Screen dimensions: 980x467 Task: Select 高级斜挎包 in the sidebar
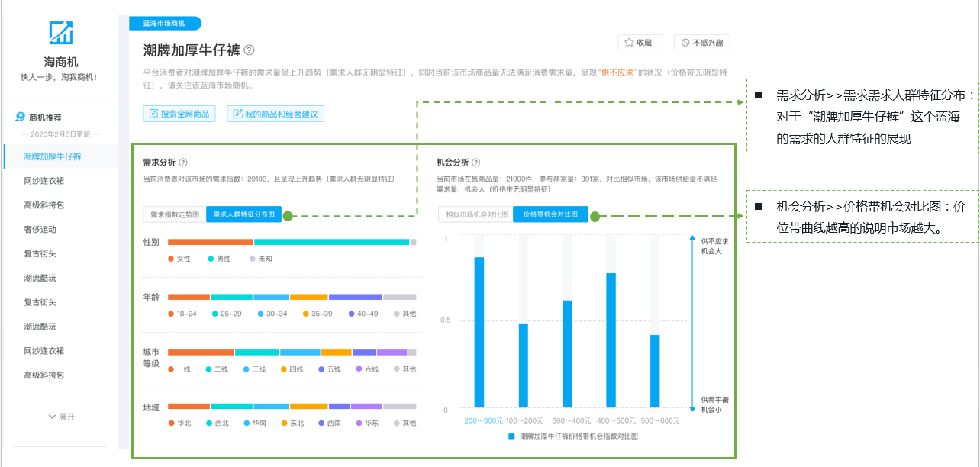[x=44, y=205]
